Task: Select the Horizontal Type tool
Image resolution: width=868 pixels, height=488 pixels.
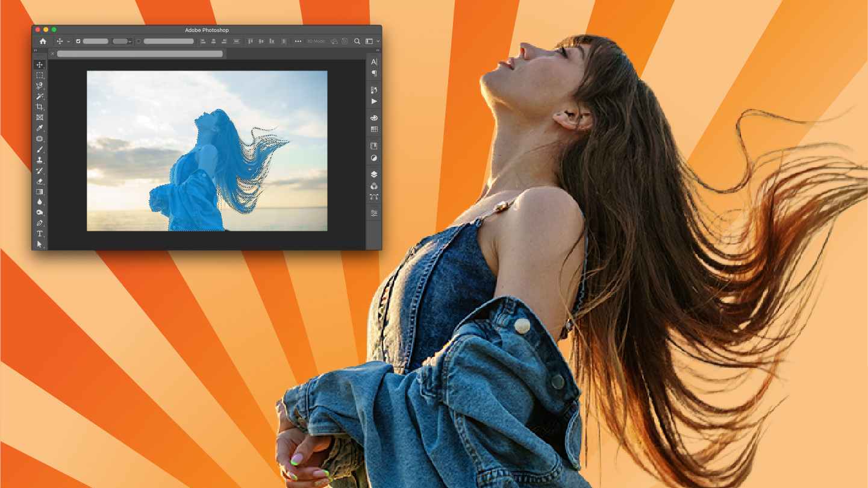Action: tap(40, 234)
